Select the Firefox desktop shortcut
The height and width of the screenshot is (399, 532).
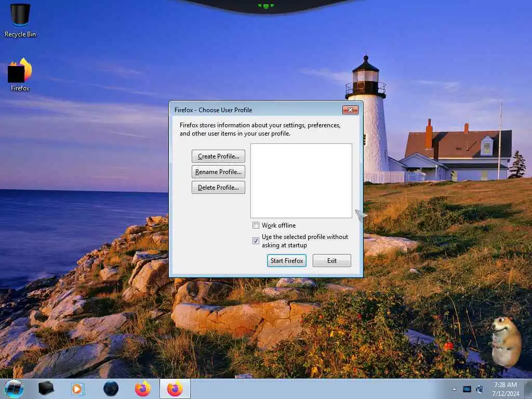(20, 75)
